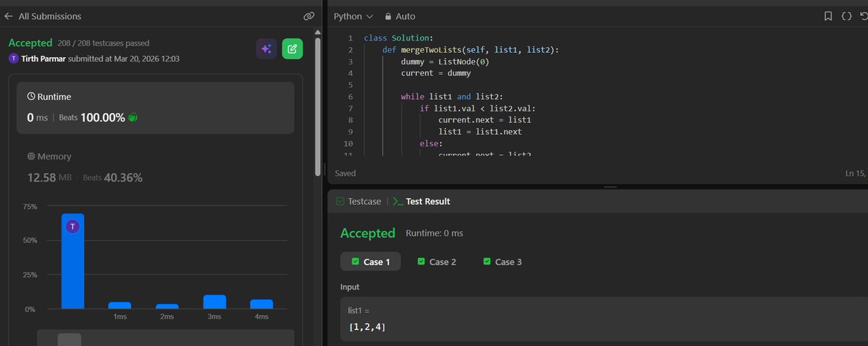Click line number 6 in editor

[x=350, y=97]
